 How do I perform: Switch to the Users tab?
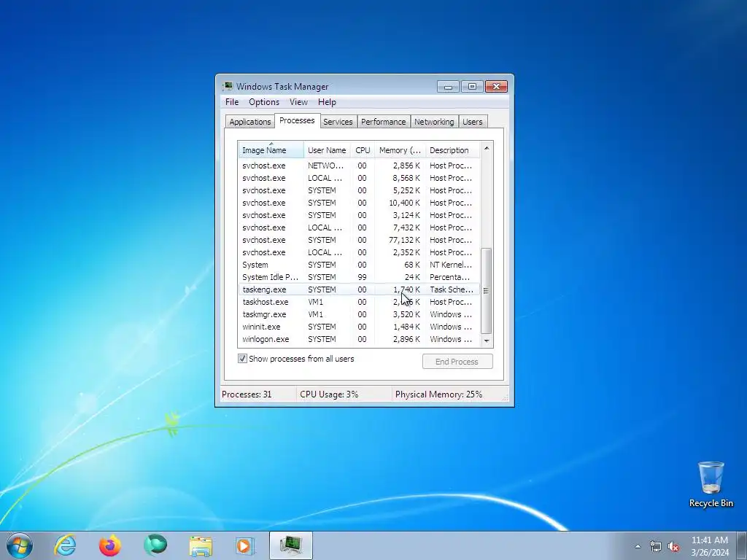pos(472,122)
